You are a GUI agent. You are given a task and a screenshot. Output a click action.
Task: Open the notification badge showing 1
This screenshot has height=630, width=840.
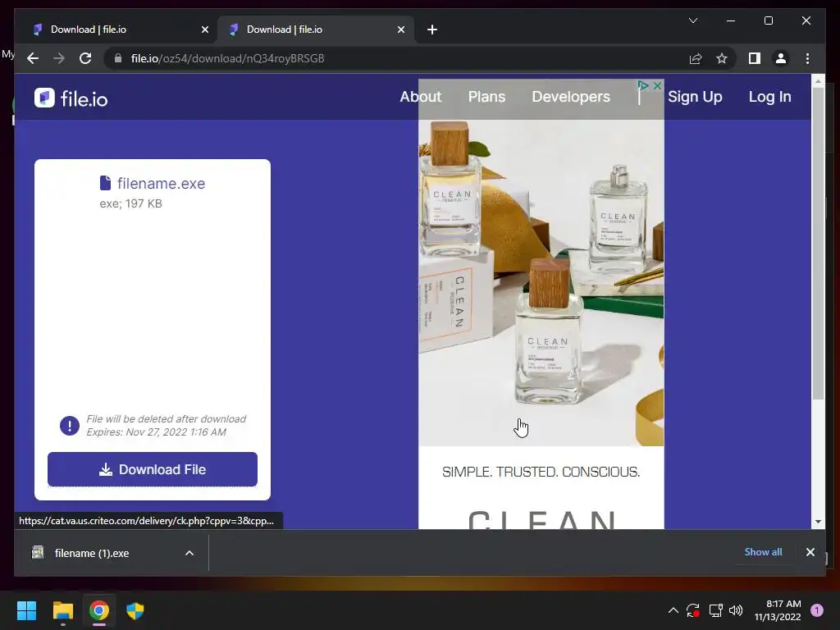[x=817, y=610]
